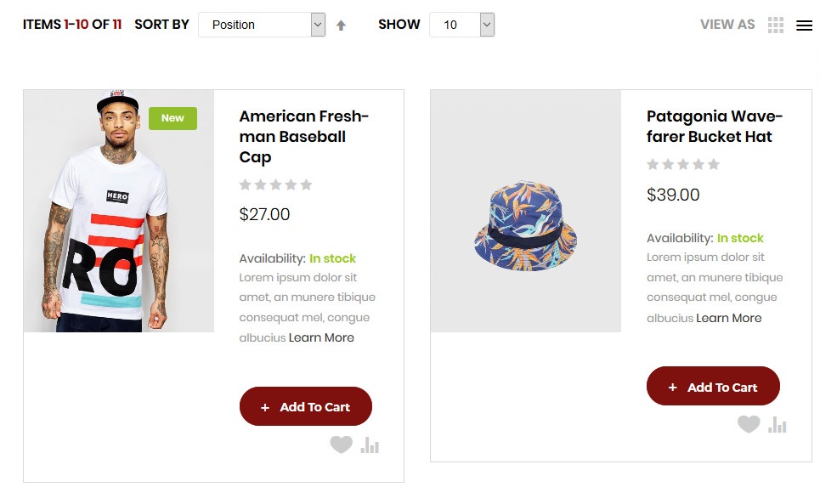Add Patagonia Bucket Hat to wishlist
820x504 pixels.
pos(748,424)
